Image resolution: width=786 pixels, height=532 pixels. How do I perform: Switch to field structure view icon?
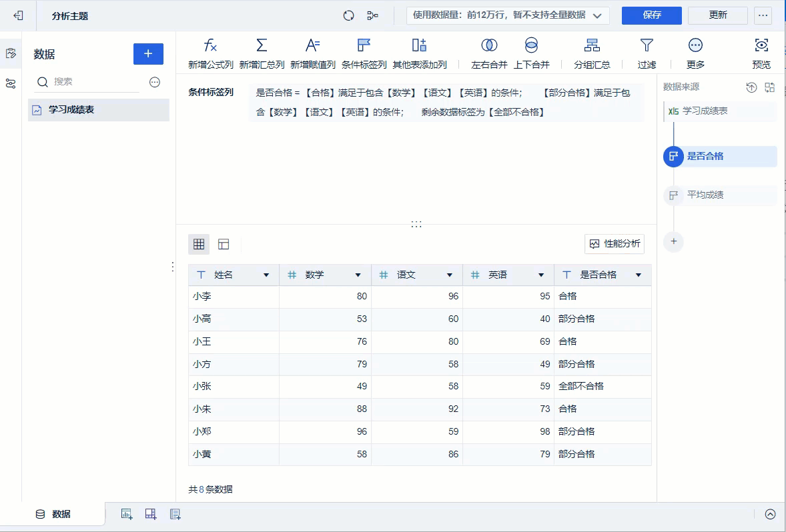click(224, 244)
